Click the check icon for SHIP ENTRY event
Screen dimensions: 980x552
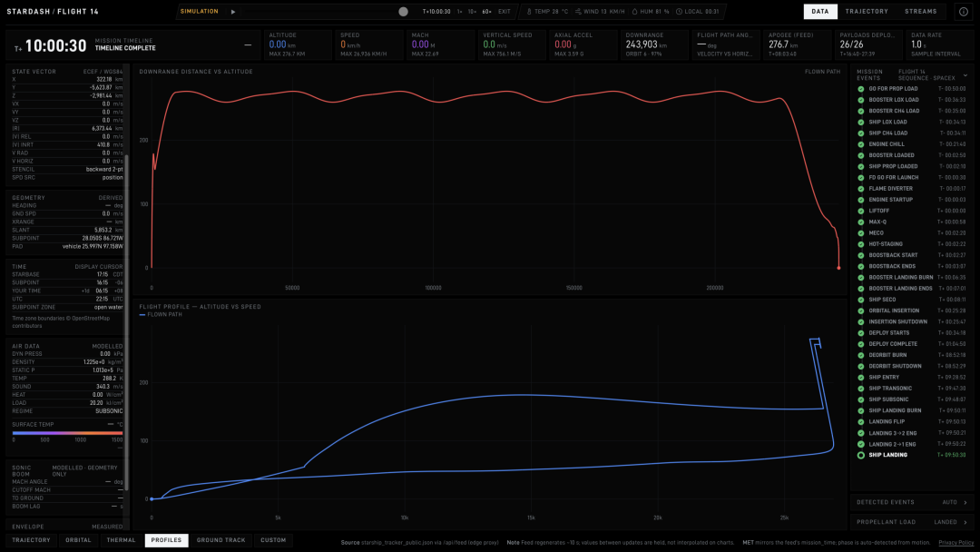[x=860, y=378]
